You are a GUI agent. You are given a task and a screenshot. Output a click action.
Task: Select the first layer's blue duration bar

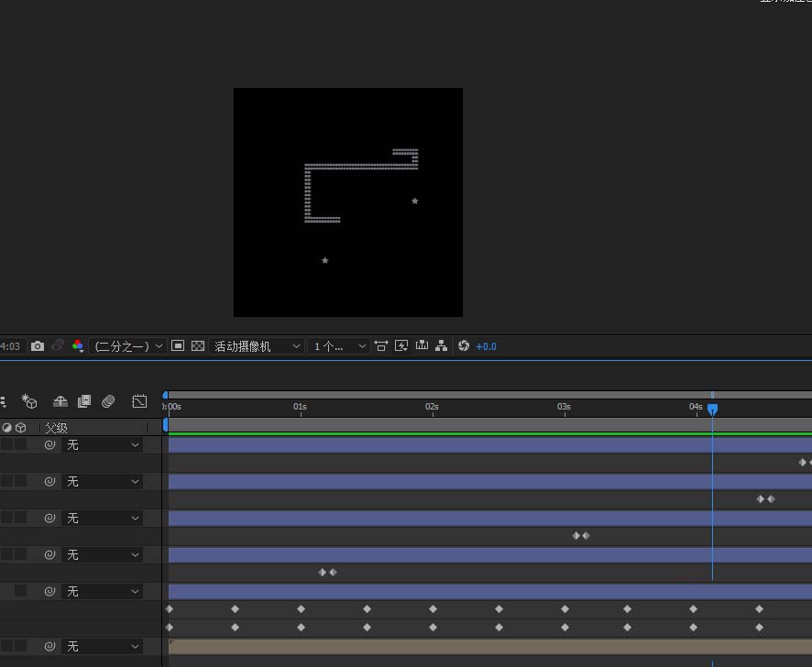(490, 445)
